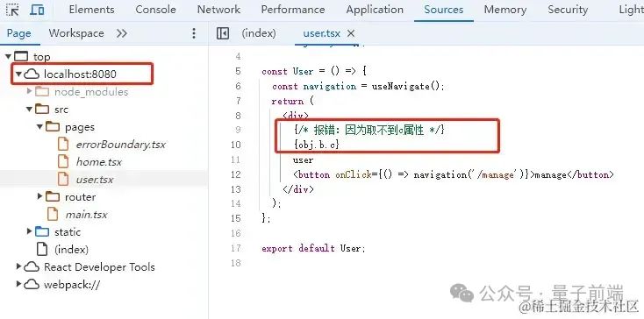The width and height of the screenshot is (644, 319).
Task: Expand the React Developer Tools arrow
Action: pos(18,266)
